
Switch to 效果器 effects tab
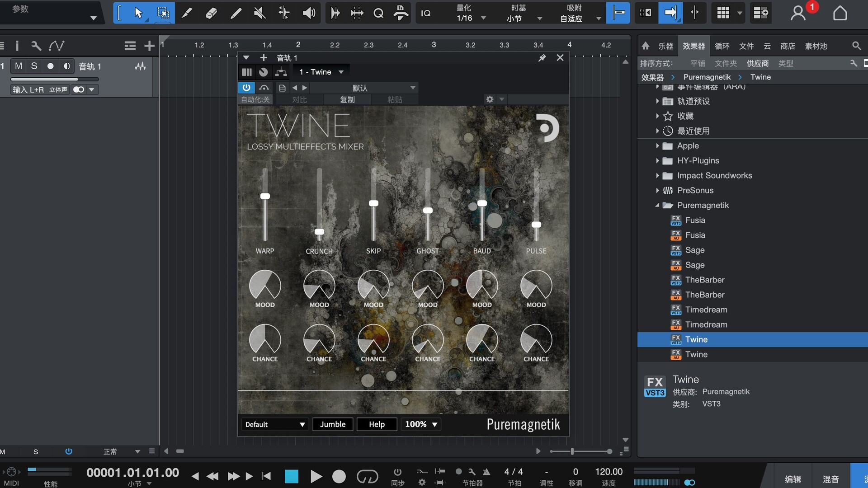click(693, 46)
